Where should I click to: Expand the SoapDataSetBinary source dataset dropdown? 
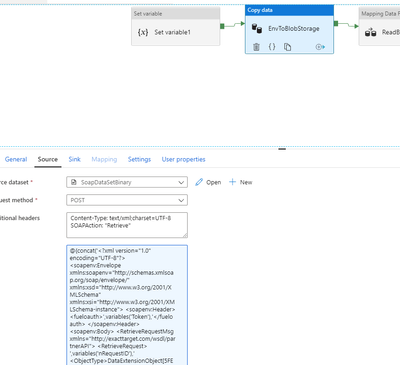(x=127, y=182)
